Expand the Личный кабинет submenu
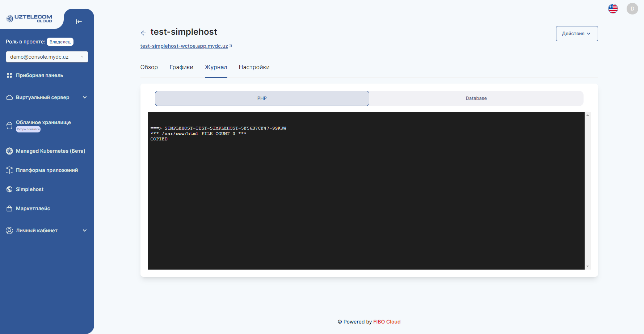Image resolution: width=644 pixels, height=334 pixels. (x=85, y=230)
